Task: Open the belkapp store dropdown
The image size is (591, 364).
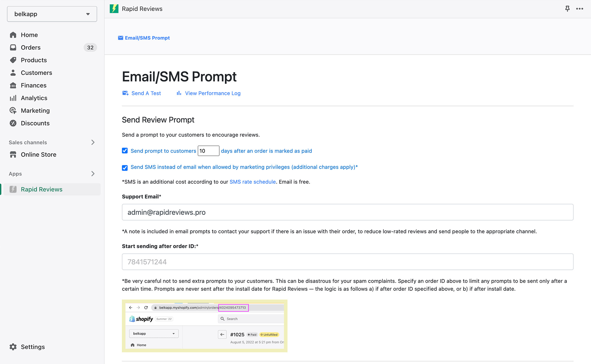Action: point(52,14)
